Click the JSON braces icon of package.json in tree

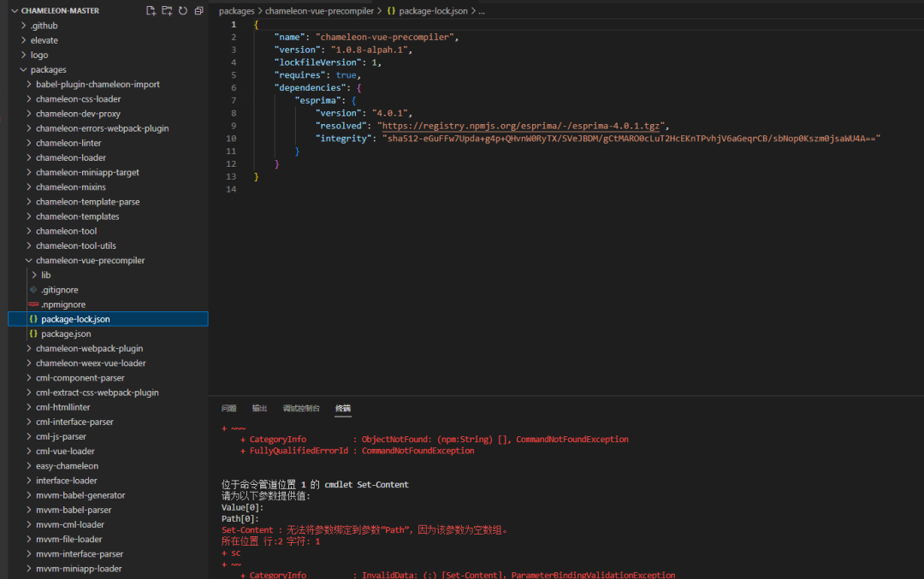(x=33, y=334)
